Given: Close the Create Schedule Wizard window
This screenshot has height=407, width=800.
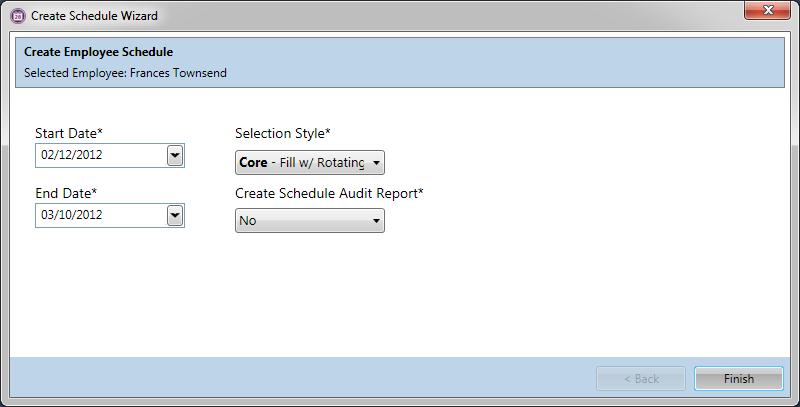Looking at the screenshot, I should 768,11.
